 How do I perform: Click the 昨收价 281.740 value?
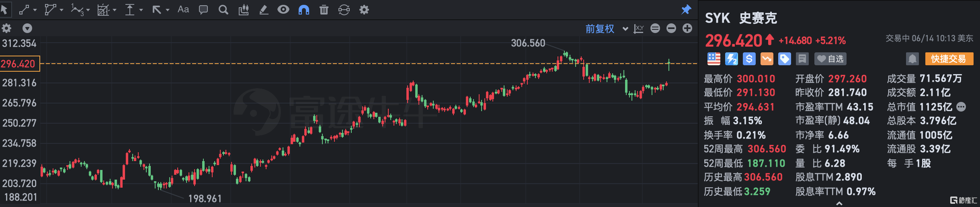pos(847,93)
